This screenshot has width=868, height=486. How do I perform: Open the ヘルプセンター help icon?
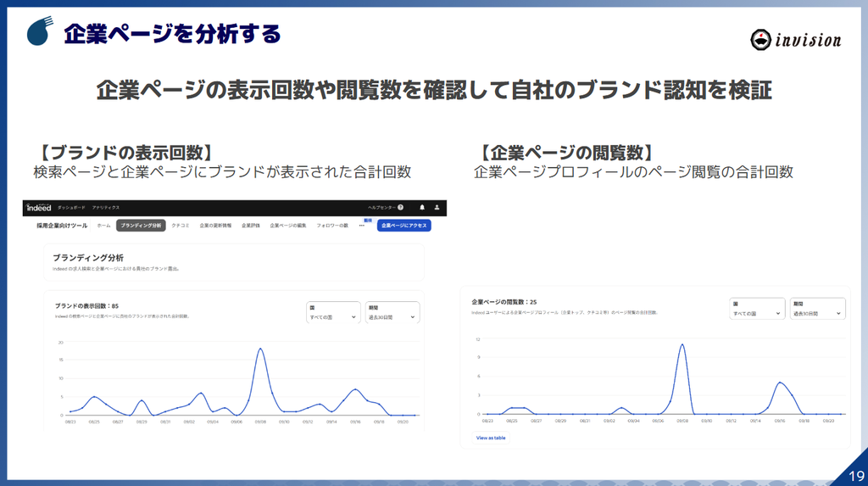coord(400,207)
